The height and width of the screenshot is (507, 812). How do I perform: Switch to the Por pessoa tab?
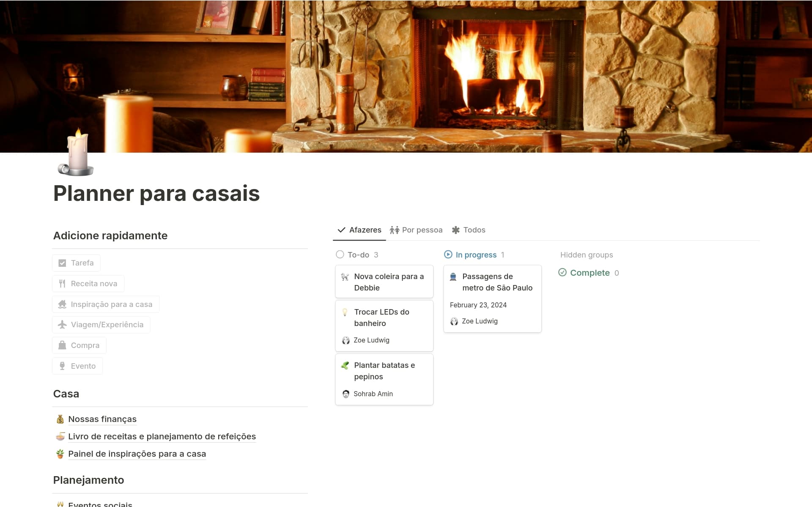[x=416, y=230]
